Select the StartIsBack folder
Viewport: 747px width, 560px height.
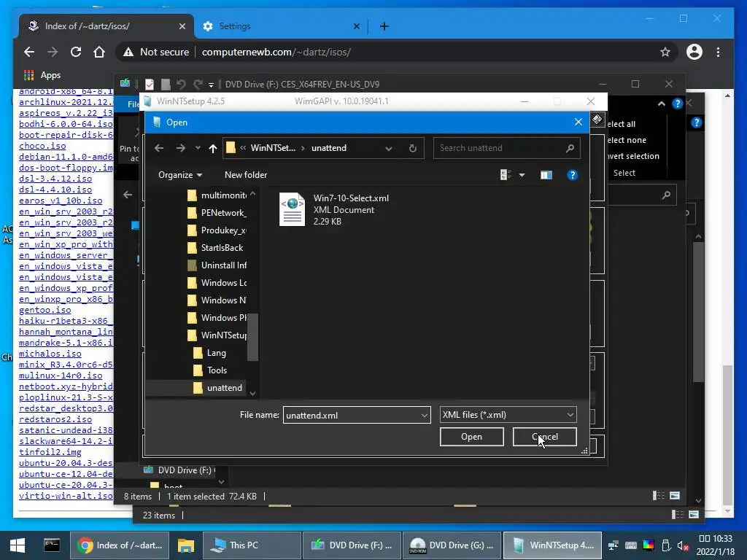pos(215,248)
